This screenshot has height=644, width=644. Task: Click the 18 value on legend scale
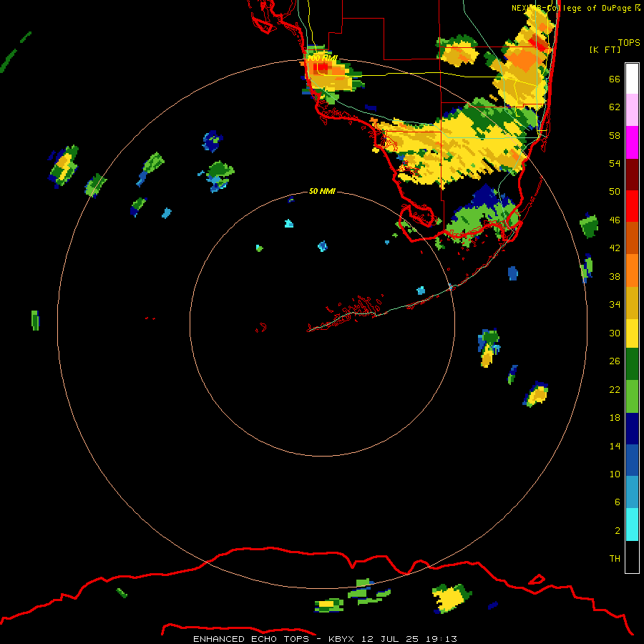point(615,418)
